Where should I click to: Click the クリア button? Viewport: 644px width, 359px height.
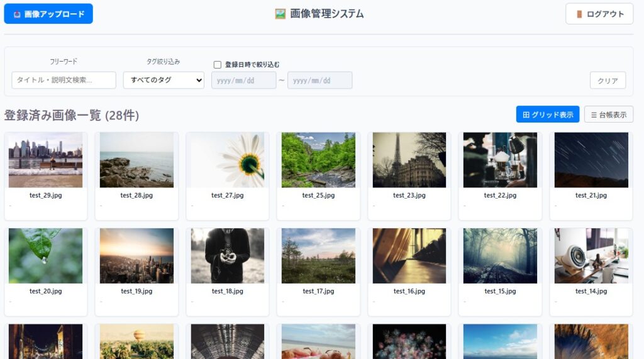coord(608,80)
